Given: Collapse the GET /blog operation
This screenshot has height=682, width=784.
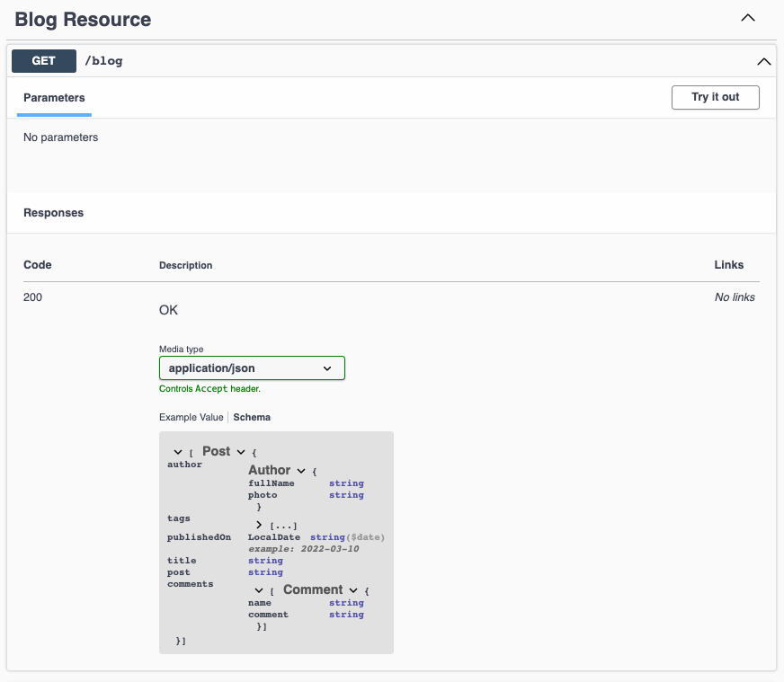Looking at the screenshot, I should [763, 61].
